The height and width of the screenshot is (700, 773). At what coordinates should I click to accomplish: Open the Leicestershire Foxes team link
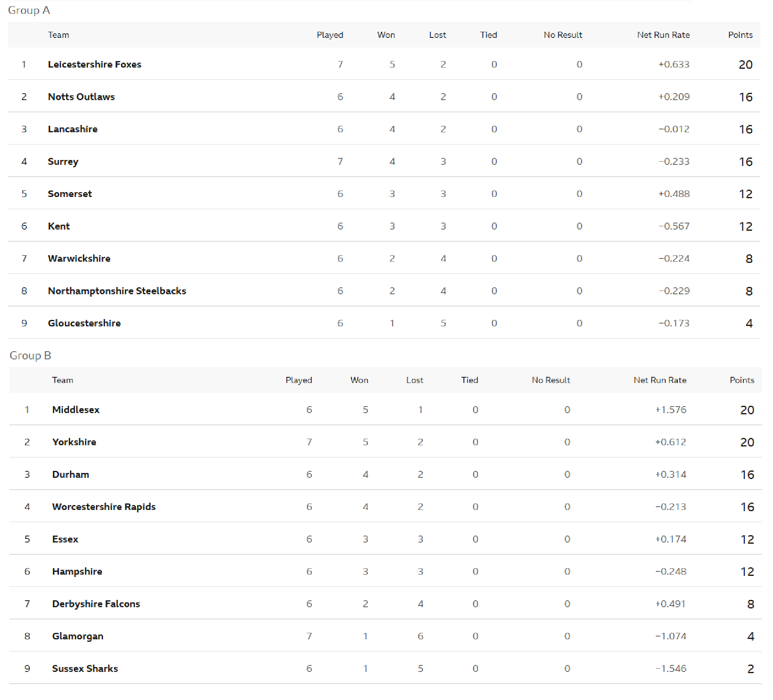(x=94, y=64)
